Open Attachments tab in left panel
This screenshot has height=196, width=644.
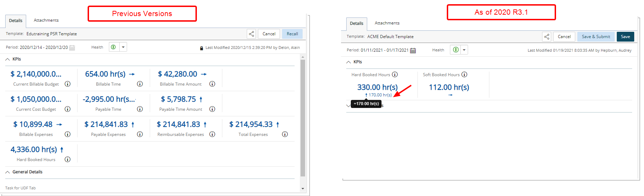pyautogui.click(x=46, y=20)
